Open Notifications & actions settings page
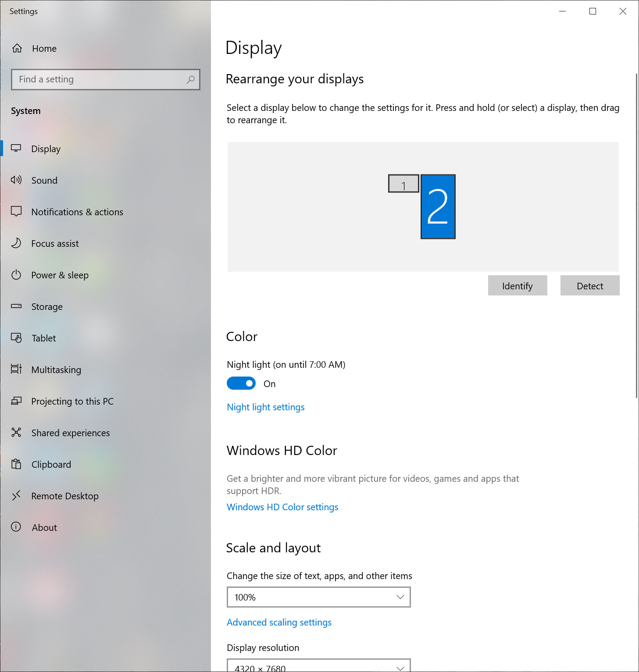 click(77, 212)
